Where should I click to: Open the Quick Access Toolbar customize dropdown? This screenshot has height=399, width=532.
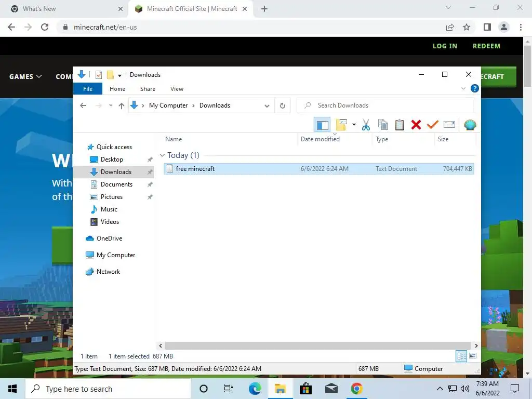[x=119, y=75]
